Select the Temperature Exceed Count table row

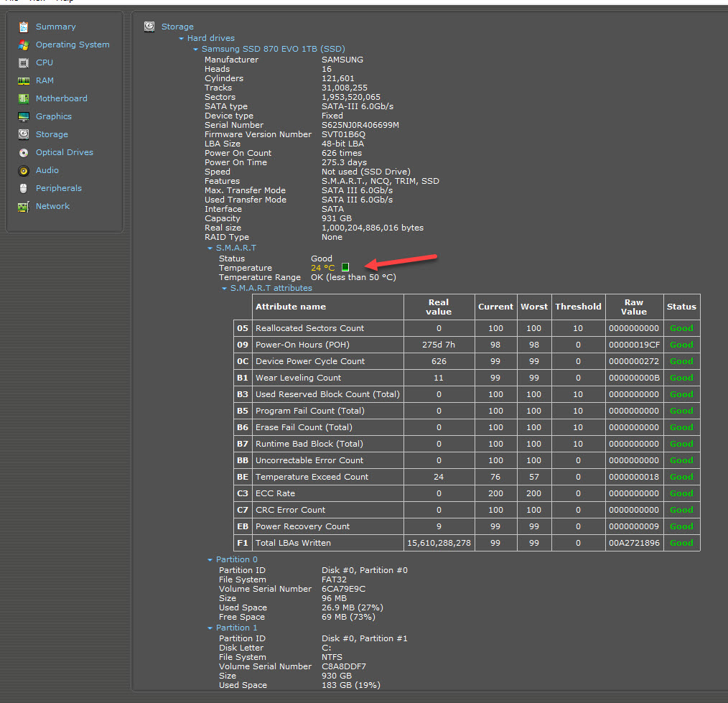312,477
